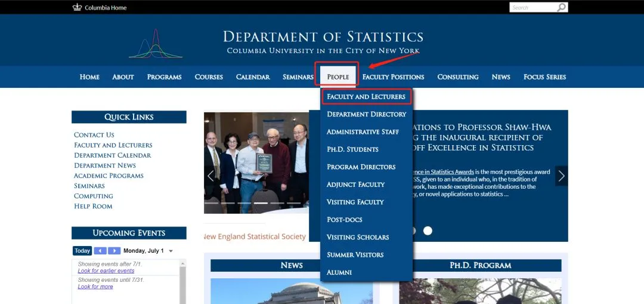Open Contact Us in Quick Links
This screenshot has height=304, width=644.
tap(94, 135)
